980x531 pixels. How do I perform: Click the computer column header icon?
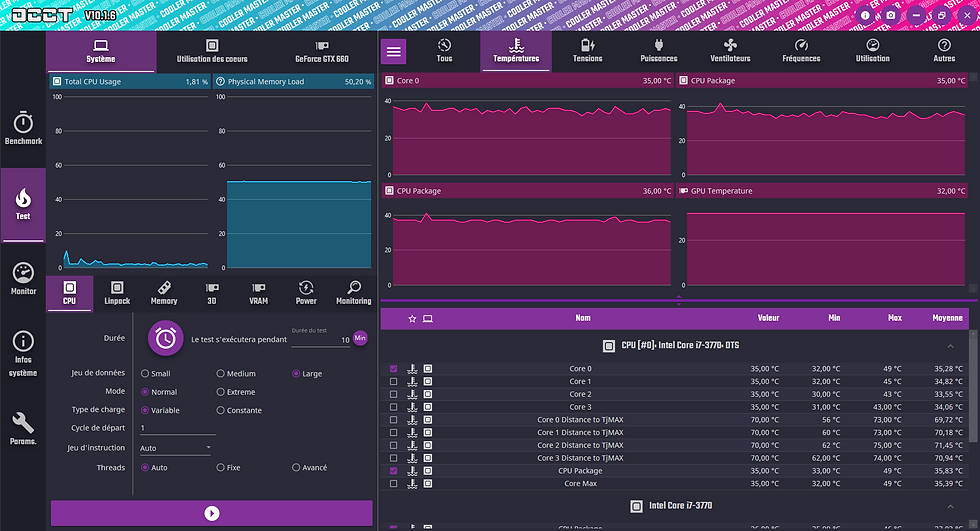point(428,319)
